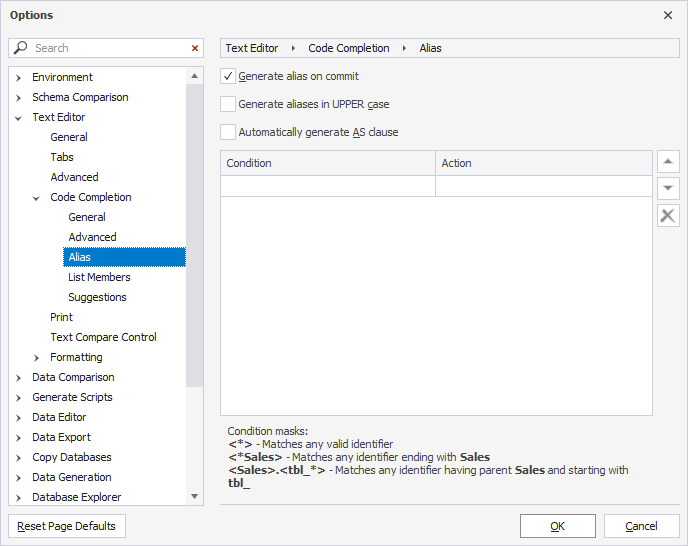Expand the Data Export node
The image size is (688, 546).
[18, 438]
